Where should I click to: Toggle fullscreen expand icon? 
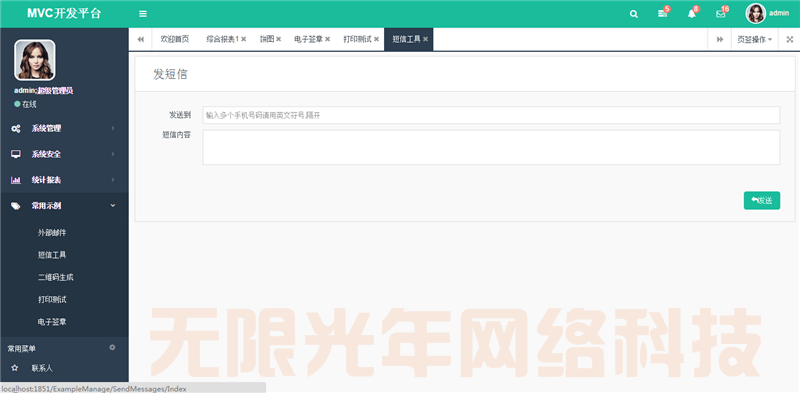point(789,39)
